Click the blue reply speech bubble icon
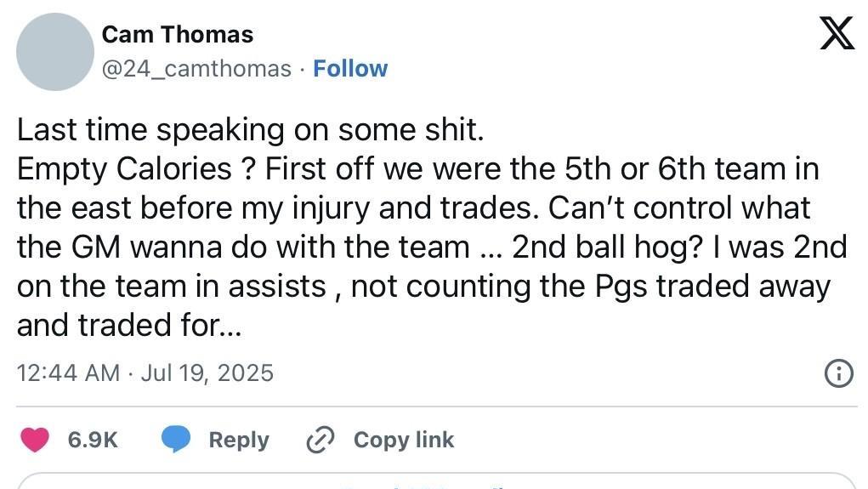This screenshot has height=489, width=868. (176, 440)
